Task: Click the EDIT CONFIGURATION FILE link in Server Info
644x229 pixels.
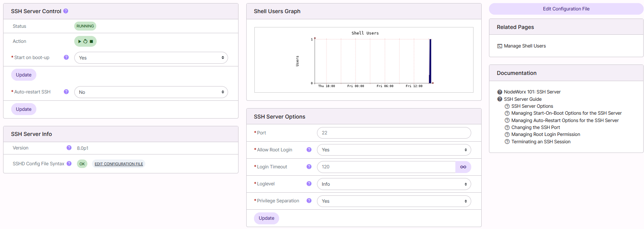Action: tap(119, 164)
